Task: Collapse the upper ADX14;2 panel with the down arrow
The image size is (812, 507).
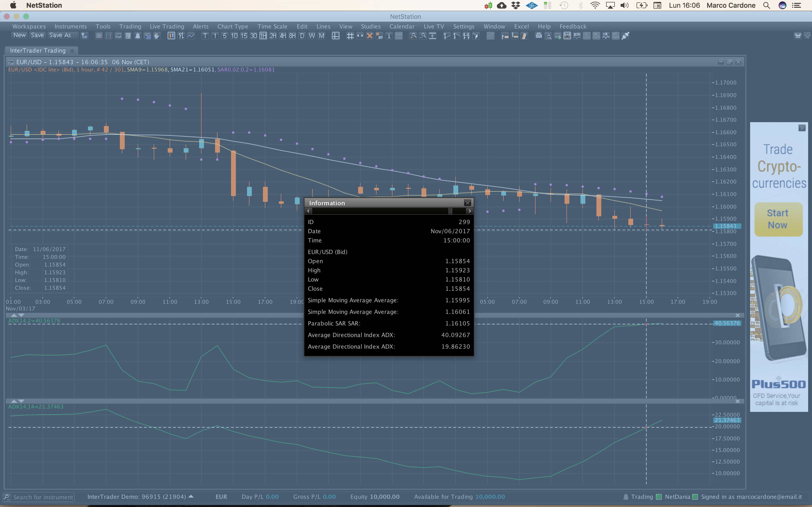Action: [22, 315]
